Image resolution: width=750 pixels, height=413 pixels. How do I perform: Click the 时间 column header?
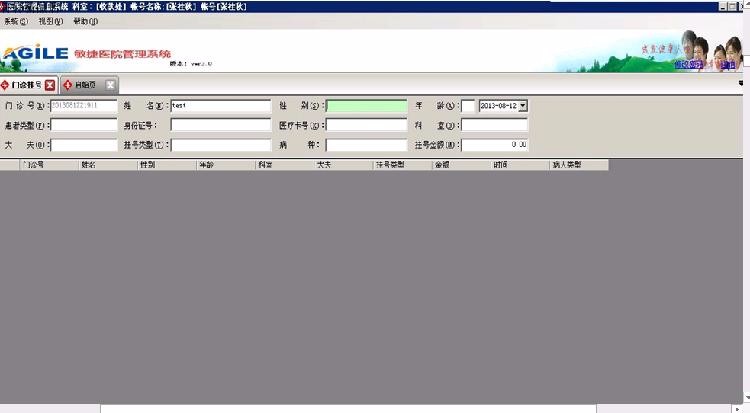pos(521,165)
